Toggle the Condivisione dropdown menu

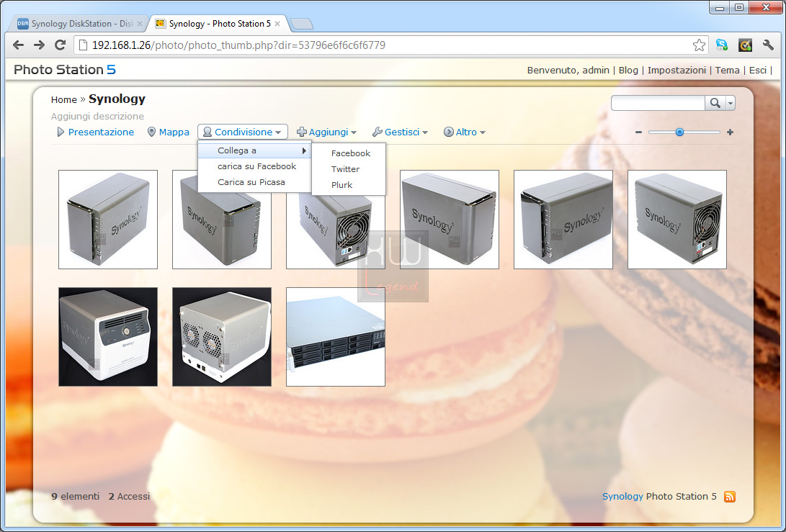tap(243, 132)
